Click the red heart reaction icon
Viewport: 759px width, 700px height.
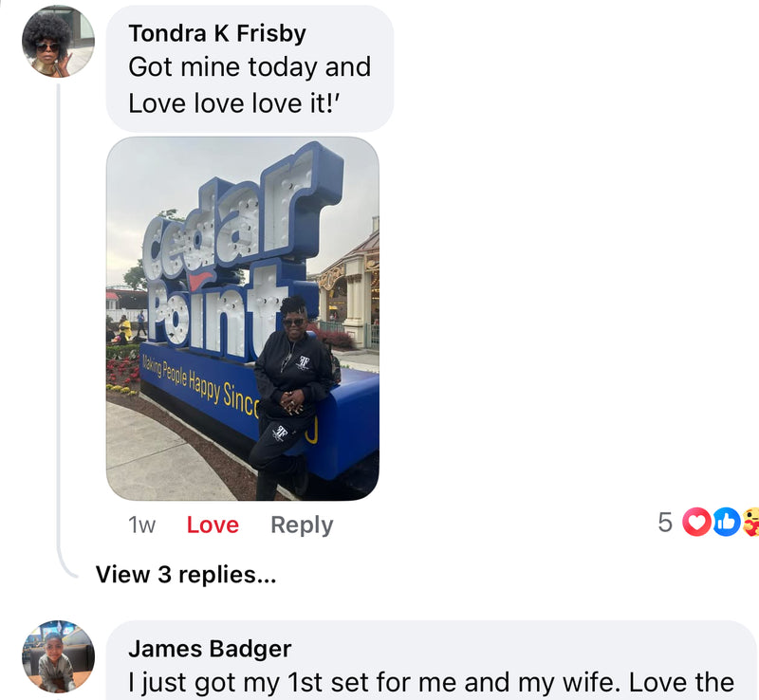coord(696,522)
